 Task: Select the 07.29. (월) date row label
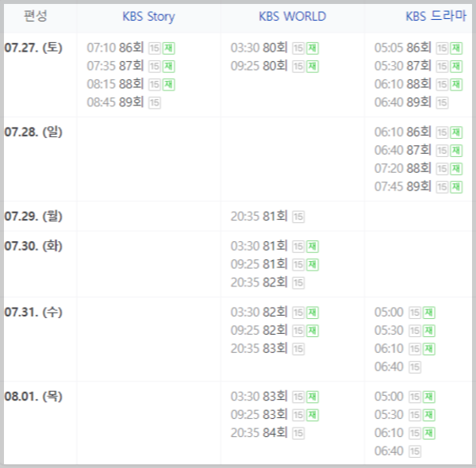coord(33,216)
